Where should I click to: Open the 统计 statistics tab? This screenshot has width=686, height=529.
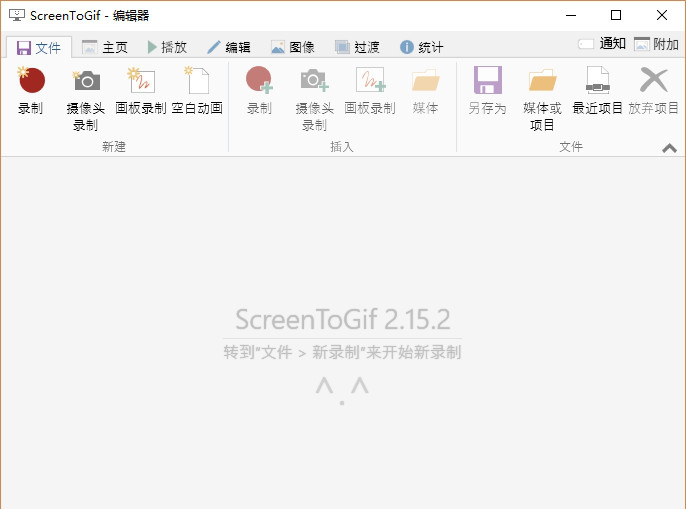tap(422, 47)
